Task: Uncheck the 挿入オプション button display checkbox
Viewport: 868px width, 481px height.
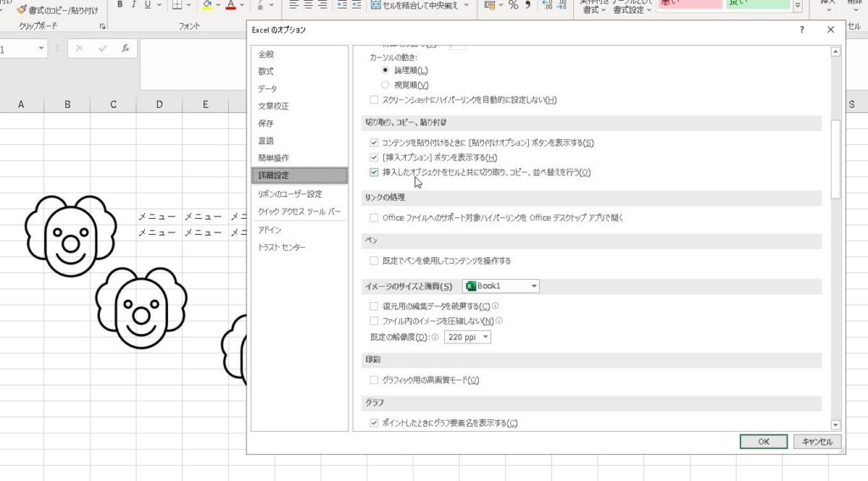Action: pos(374,158)
